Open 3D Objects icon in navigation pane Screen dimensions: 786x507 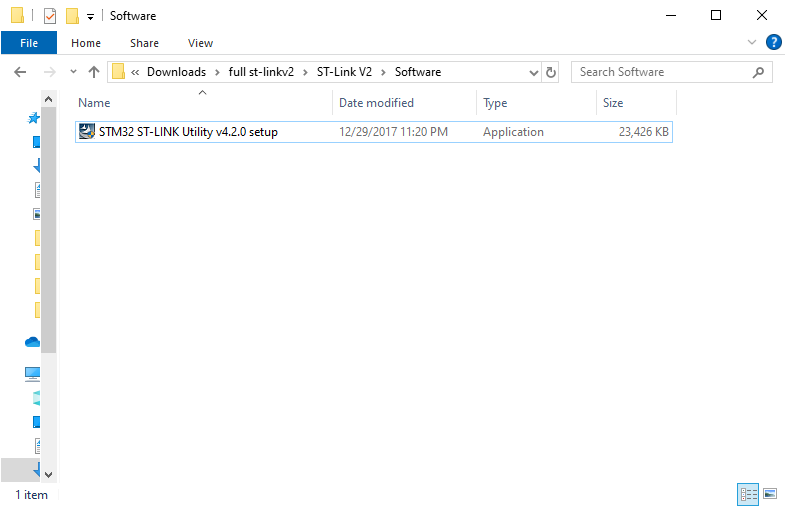pos(36,399)
